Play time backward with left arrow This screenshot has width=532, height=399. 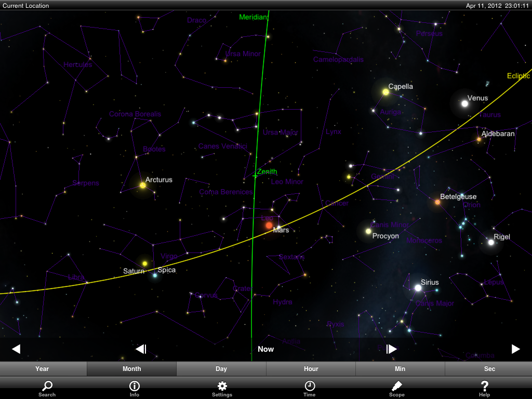[16, 349]
